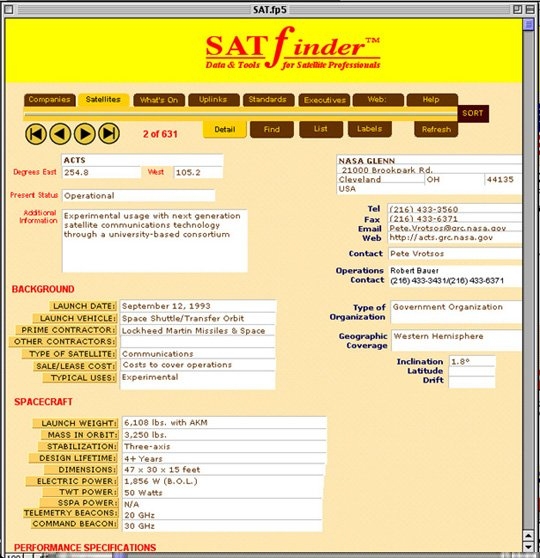Click the Dimensions field
This screenshot has height=558, width=540.
[224, 470]
